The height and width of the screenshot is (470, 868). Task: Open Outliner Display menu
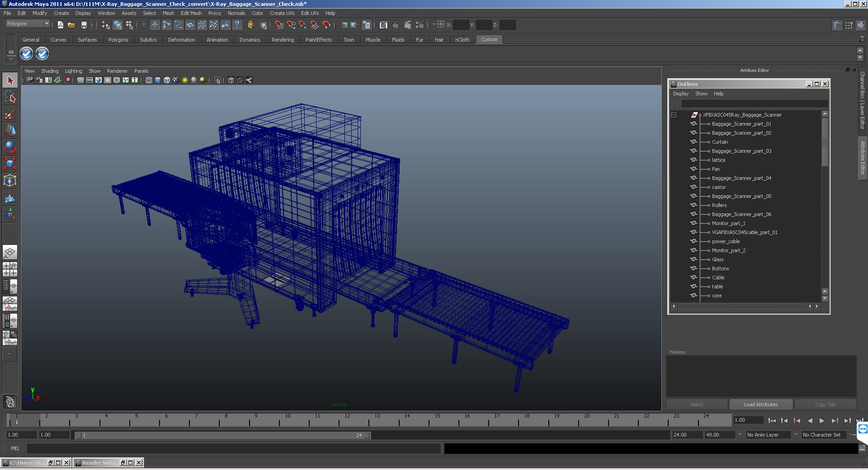(680, 94)
